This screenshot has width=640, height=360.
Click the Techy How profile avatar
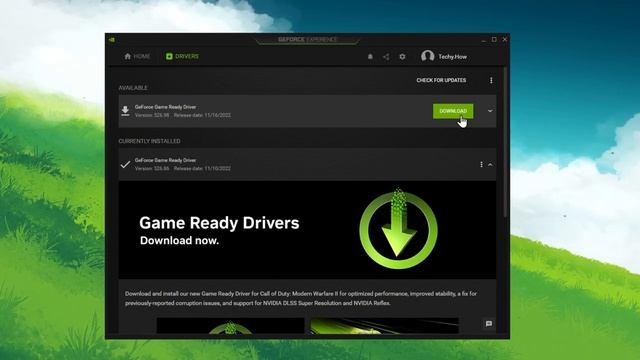(427, 56)
